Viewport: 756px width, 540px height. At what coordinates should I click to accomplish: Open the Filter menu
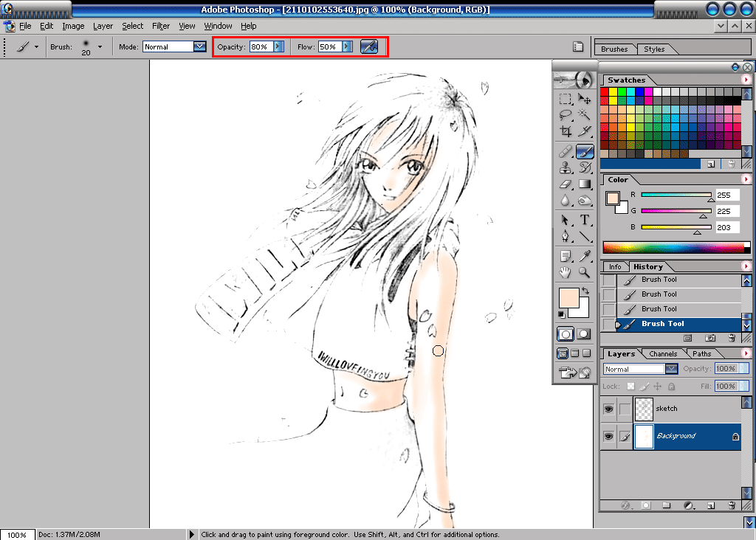click(x=160, y=26)
